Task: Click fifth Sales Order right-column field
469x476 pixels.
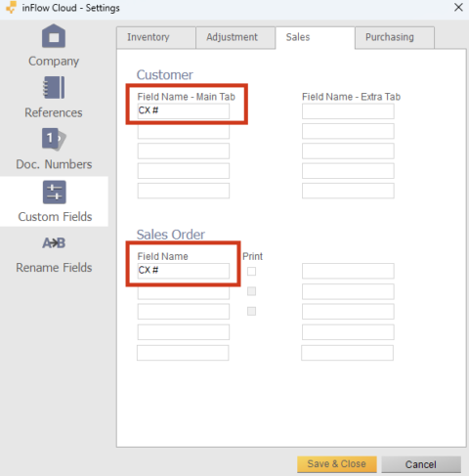Action: click(347, 353)
